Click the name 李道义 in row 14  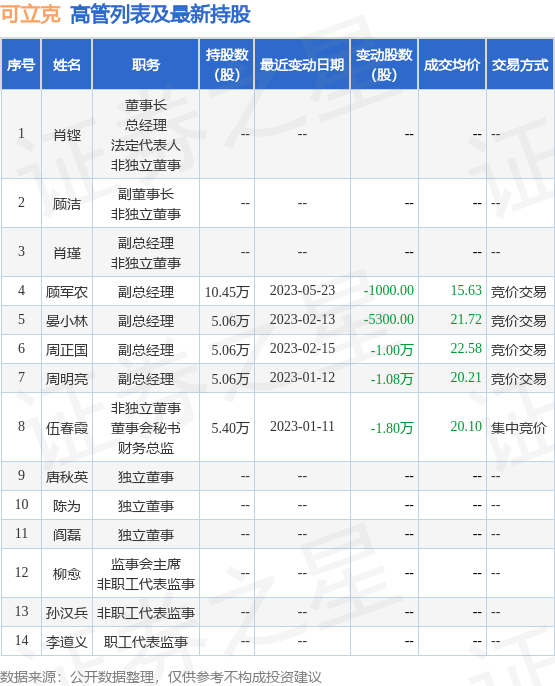click(67, 641)
